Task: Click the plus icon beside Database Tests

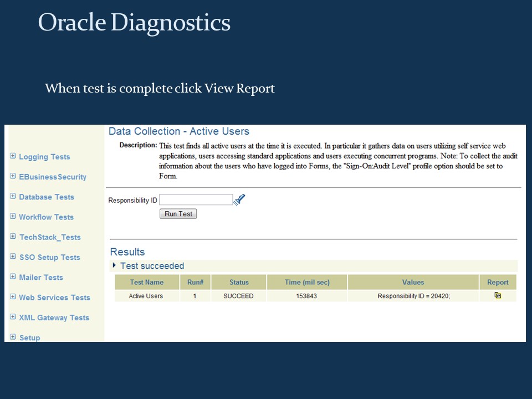Action: (x=12, y=197)
